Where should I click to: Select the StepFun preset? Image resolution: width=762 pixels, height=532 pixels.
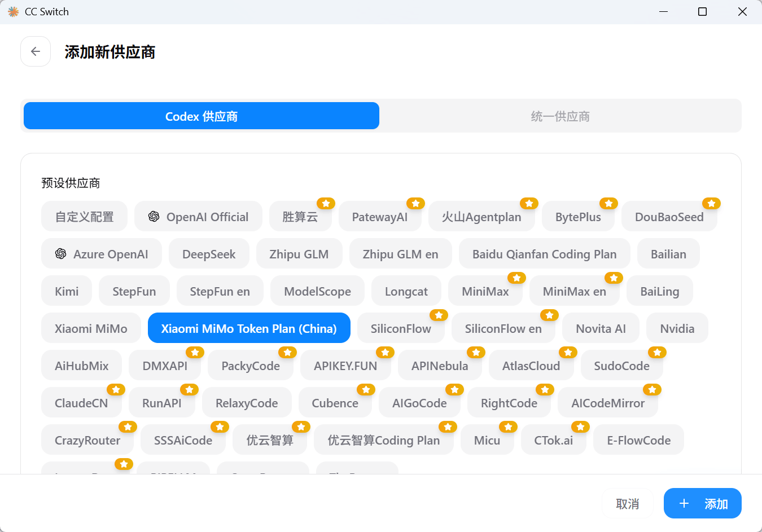click(134, 291)
